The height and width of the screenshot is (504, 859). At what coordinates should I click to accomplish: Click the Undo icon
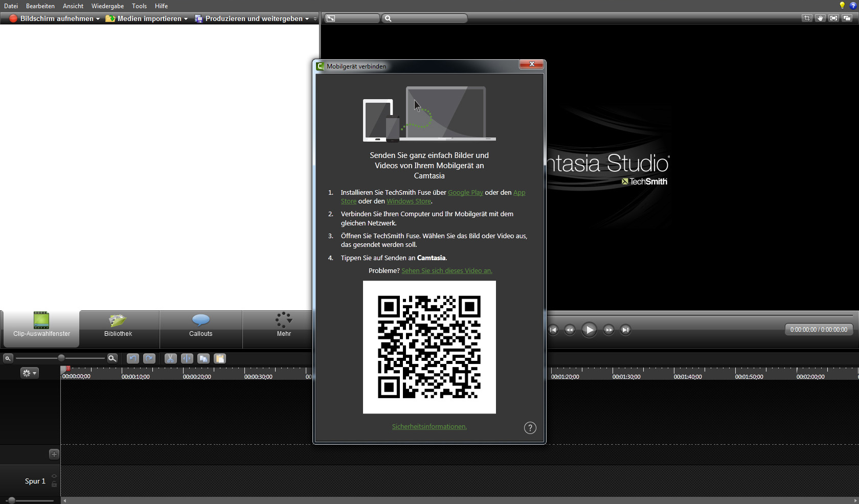click(132, 358)
